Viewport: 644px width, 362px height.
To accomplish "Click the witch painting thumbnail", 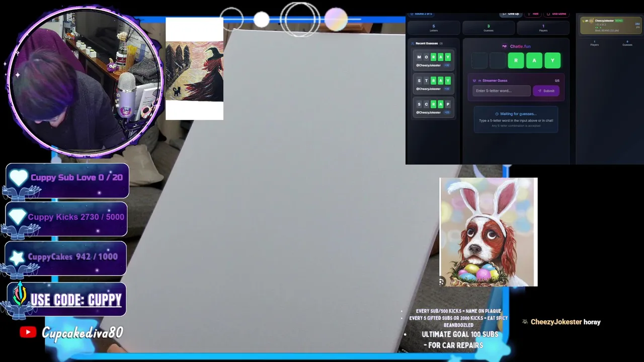I will coord(194,69).
